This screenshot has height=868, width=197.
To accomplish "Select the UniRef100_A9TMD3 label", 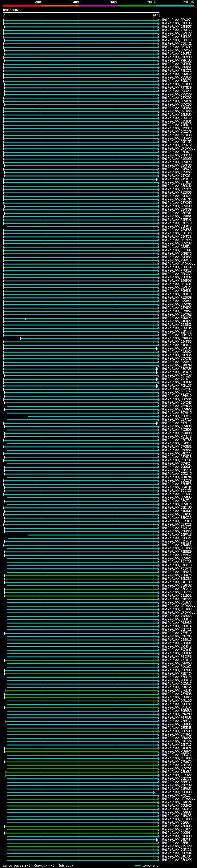I will [x=177, y=84].
